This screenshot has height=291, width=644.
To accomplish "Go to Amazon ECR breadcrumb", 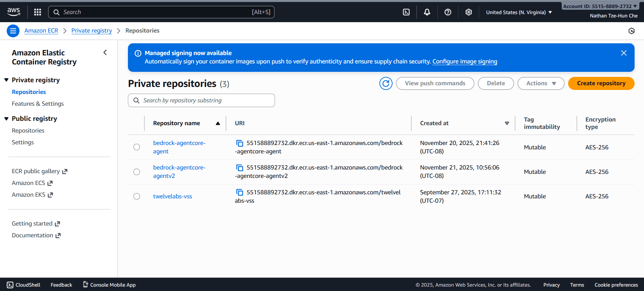I will coord(41,31).
